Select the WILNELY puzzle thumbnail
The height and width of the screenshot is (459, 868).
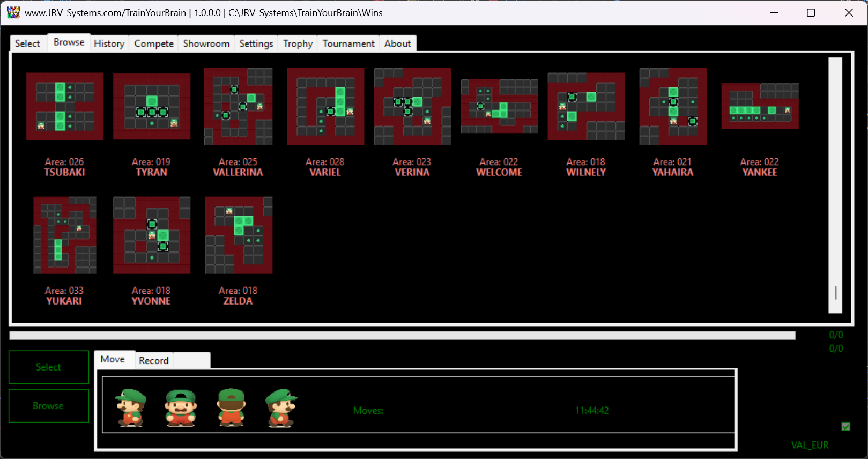click(x=586, y=106)
